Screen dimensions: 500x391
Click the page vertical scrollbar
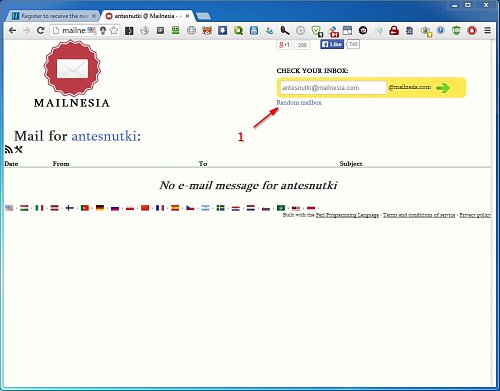coord(493,213)
